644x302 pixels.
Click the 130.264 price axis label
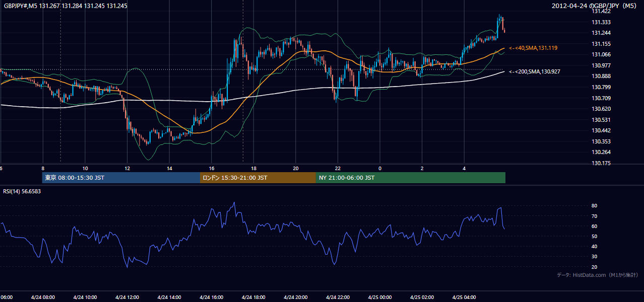601,152
